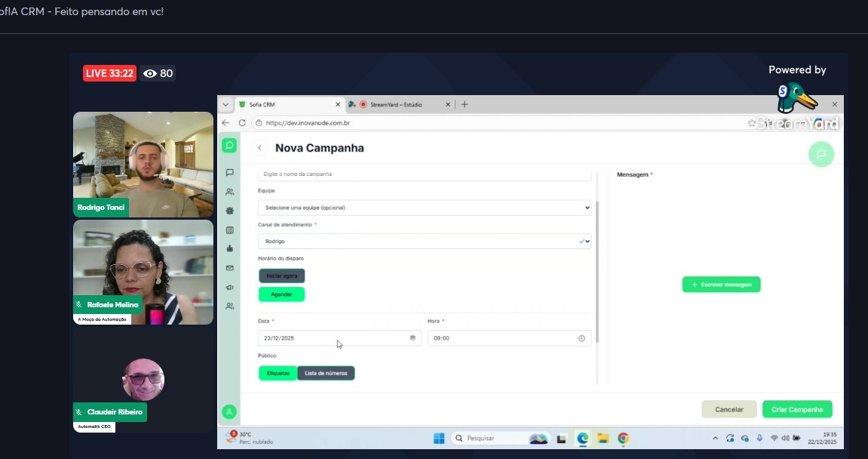The image size is (868, 459).
Task: Click the clock icon in Hora field
Action: 581,338
